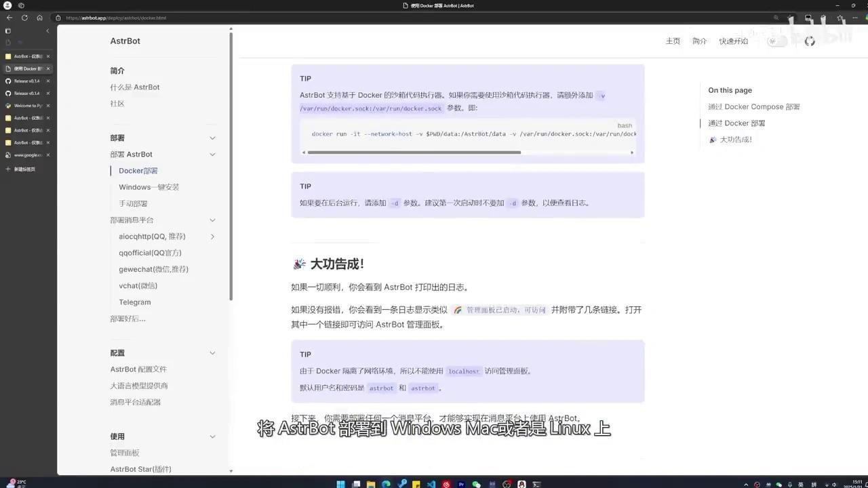This screenshot has width=868, height=488.
Task: Open the 手动部署 sidebar page
Action: [133, 203]
